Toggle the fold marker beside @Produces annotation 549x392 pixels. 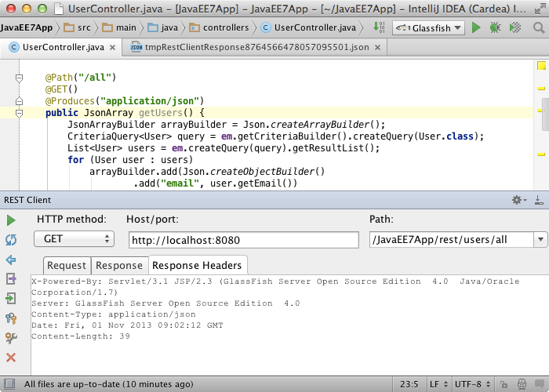(x=20, y=101)
